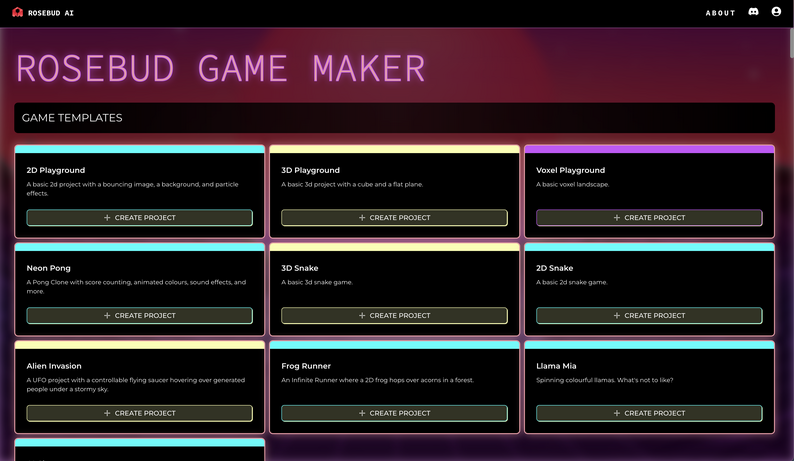Create project from 3D Snake template
794x461 pixels.
tap(394, 316)
